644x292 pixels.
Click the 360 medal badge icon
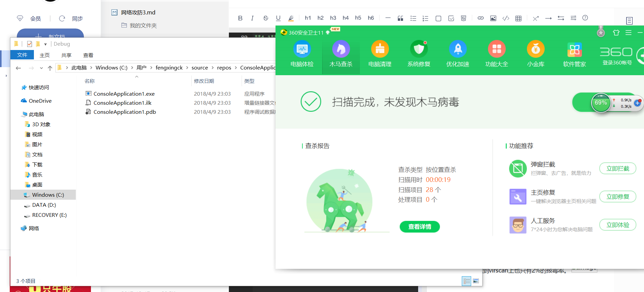click(x=601, y=32)
